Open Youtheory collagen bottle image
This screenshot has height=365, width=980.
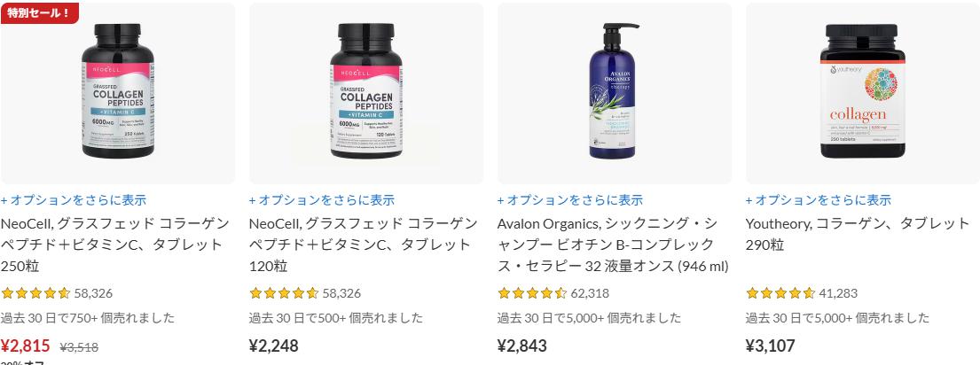pyautogui.click(x=862, y=93)
